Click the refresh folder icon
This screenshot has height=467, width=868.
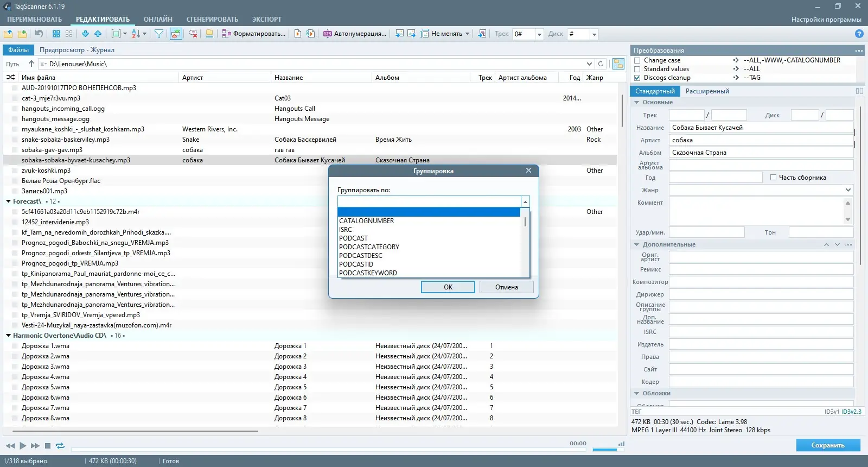click(601, 64)
